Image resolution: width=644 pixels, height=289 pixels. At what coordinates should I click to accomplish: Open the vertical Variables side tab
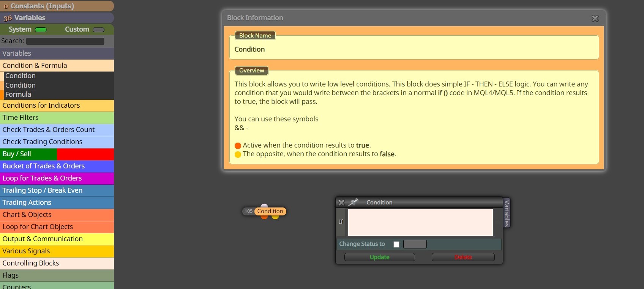click(507, 213)
